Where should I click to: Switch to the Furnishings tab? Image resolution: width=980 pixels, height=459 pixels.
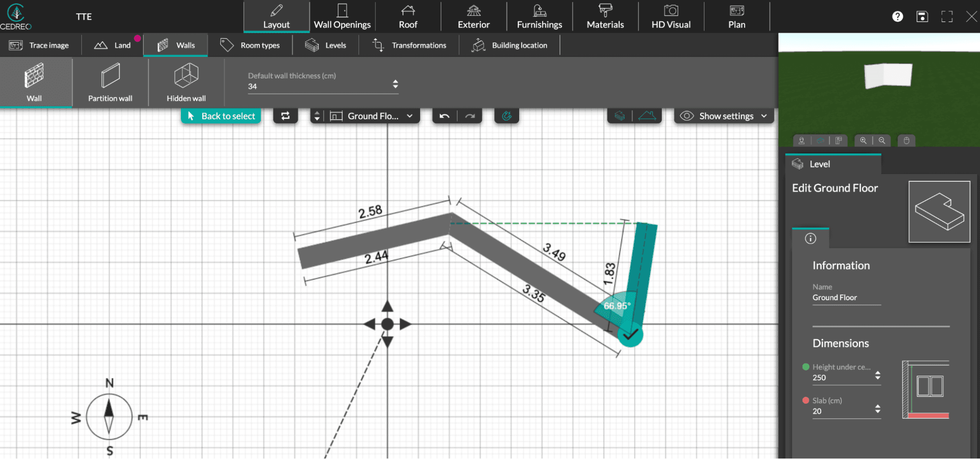539,16
